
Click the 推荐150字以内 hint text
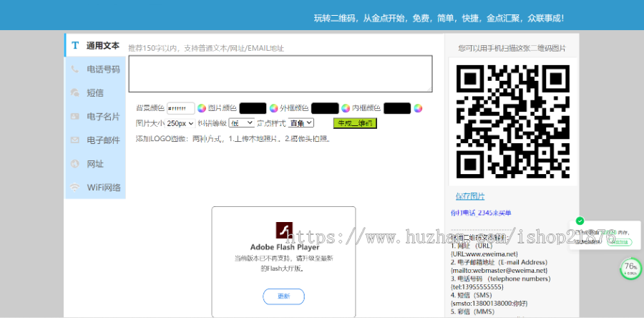tap(206, 49)
